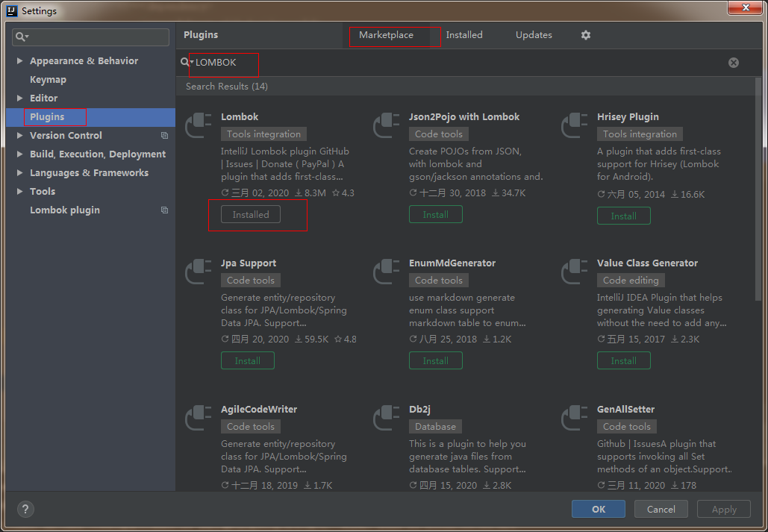
Task: Open the Db2j plugin title
Action: [x=419, y=410]
